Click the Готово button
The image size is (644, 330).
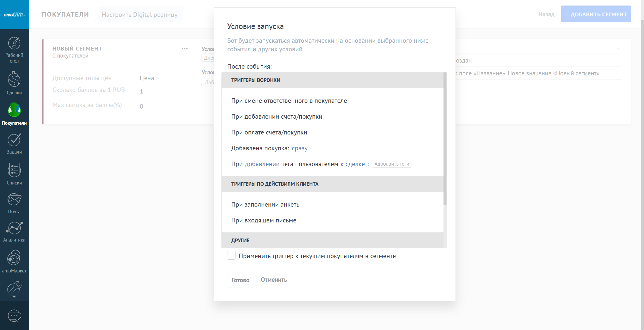pyautogui.click(x=240, y=280)
